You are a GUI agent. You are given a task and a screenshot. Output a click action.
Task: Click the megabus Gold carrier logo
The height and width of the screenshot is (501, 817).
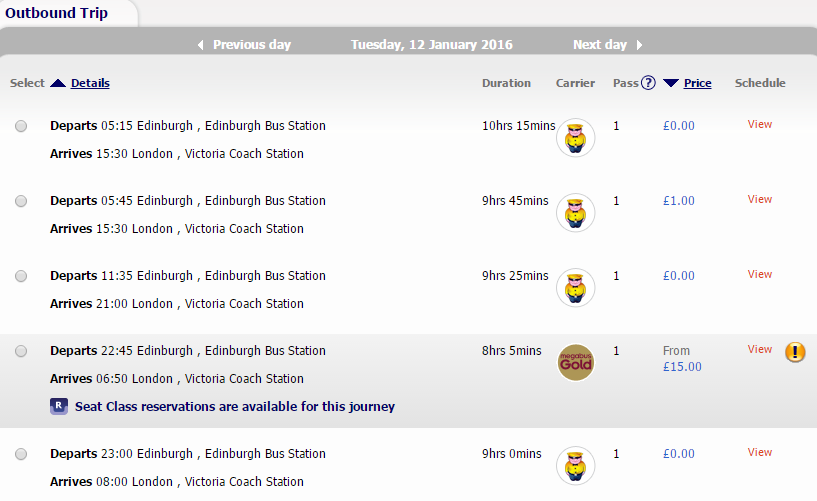coord(576,363)
